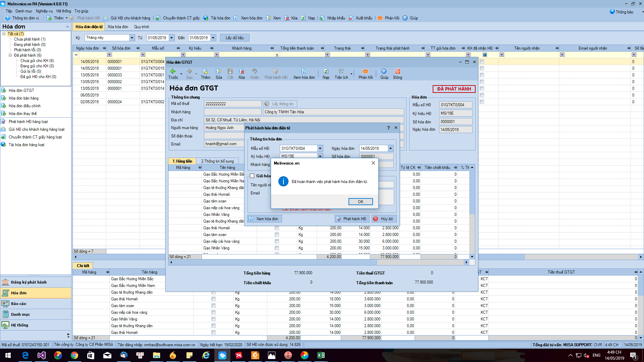Expand the Kỳ period dropdown Tháng này
644x362 pixels.
coord(132,38)
